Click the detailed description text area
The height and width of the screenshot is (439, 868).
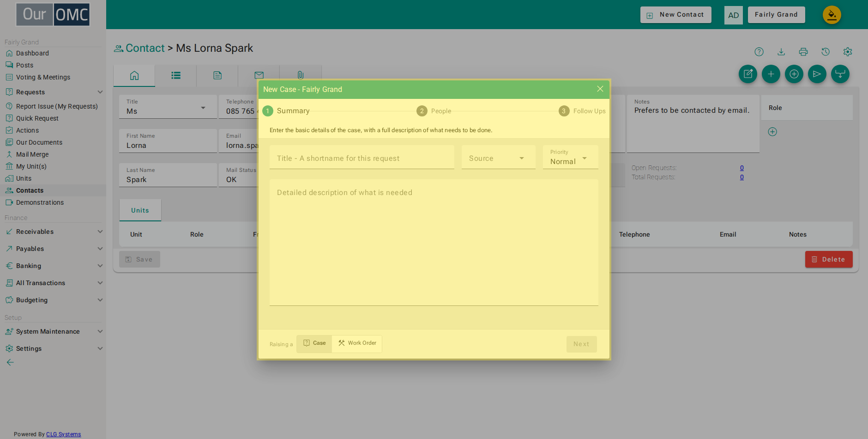(434, 243)
